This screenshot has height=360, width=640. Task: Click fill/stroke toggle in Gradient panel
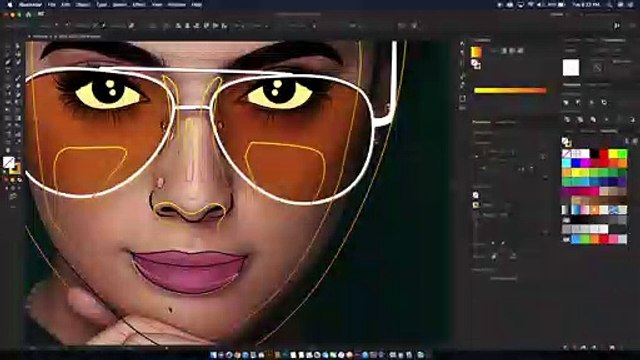[x=476, y=64]
